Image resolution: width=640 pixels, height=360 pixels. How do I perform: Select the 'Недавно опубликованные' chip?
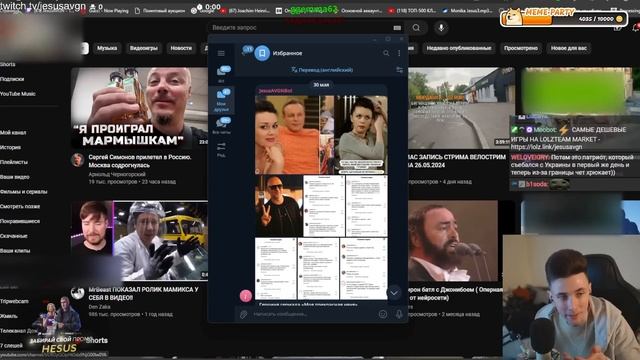coord(459,48)
